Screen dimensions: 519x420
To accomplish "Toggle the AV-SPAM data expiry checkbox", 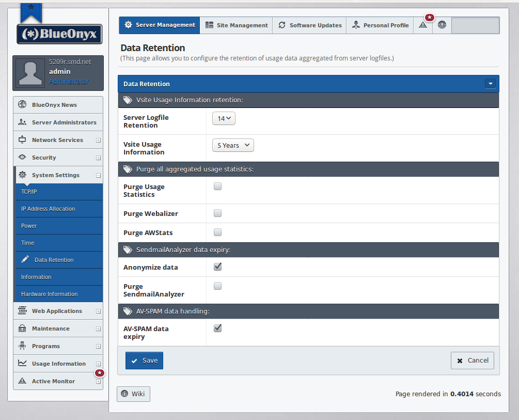I will 217,328.
